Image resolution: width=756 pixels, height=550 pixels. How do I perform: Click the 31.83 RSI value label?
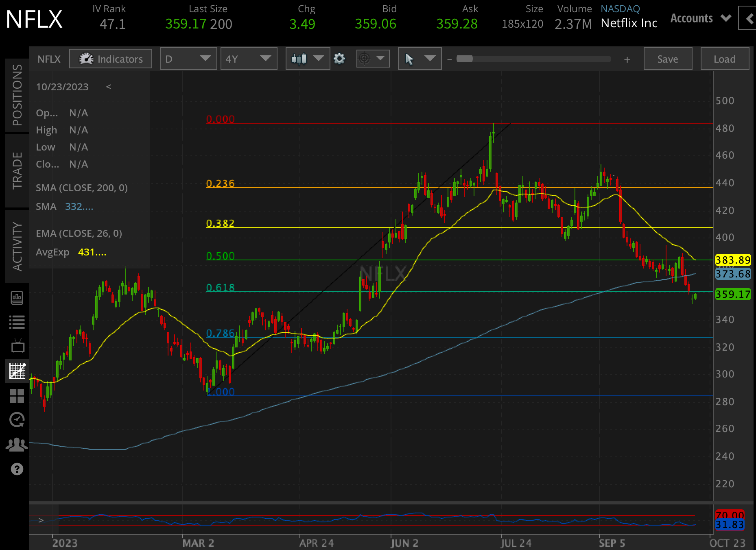point(730,525)
